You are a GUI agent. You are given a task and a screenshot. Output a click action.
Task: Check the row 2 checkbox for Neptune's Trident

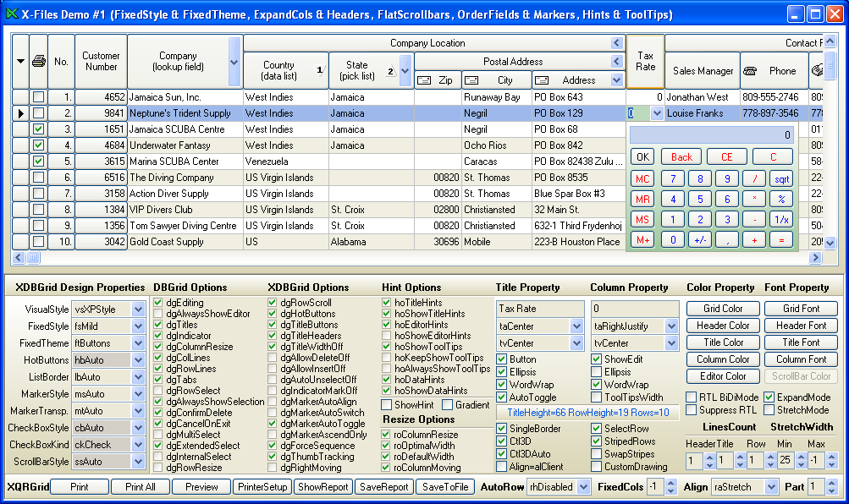tap(38, 113)
